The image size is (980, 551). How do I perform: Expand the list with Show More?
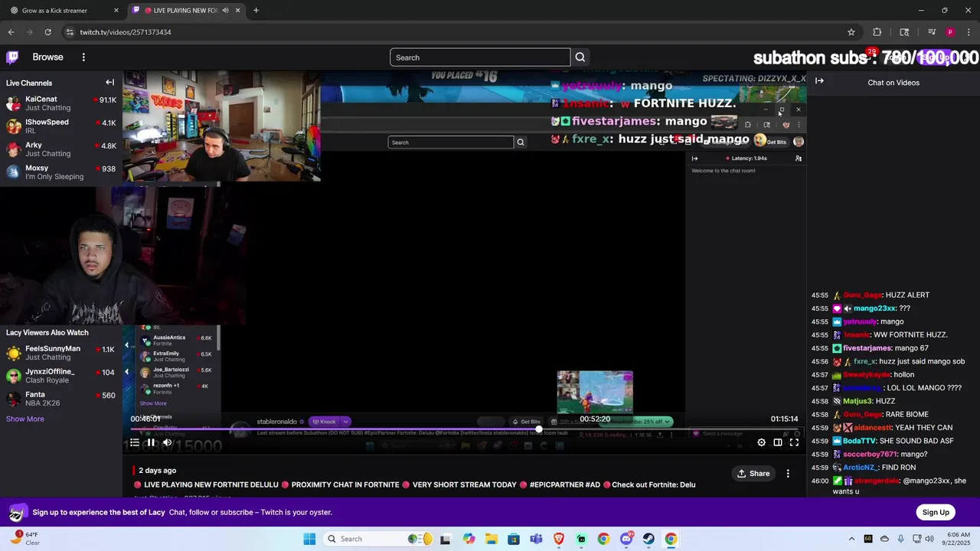tap(25, 419)
